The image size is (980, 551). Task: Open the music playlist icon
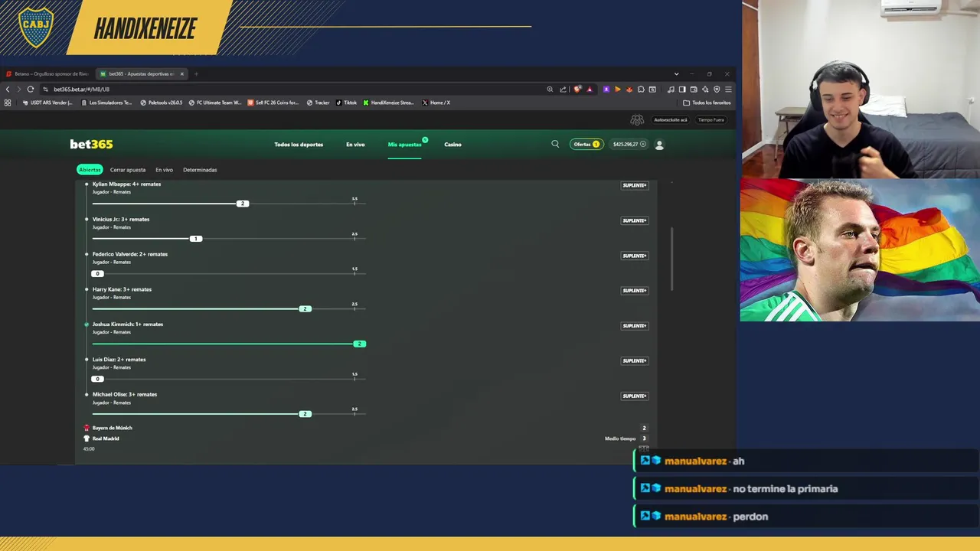point(671,90)
